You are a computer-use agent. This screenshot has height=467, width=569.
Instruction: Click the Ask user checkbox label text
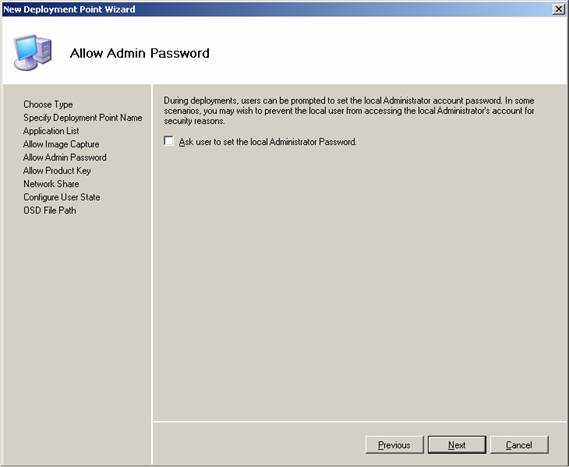click(268, 142)
